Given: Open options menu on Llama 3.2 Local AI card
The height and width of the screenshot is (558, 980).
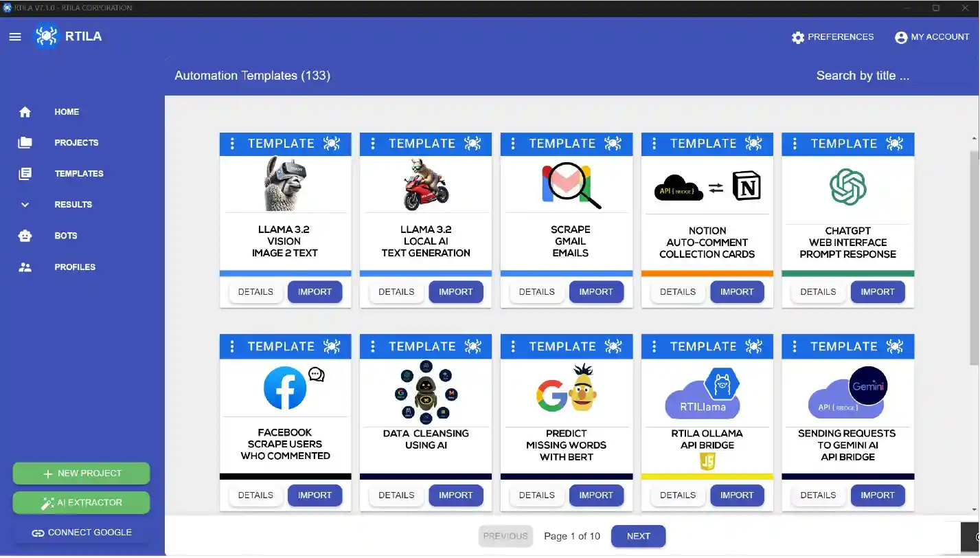Looking at the screenshot, I should coord(373,144).
